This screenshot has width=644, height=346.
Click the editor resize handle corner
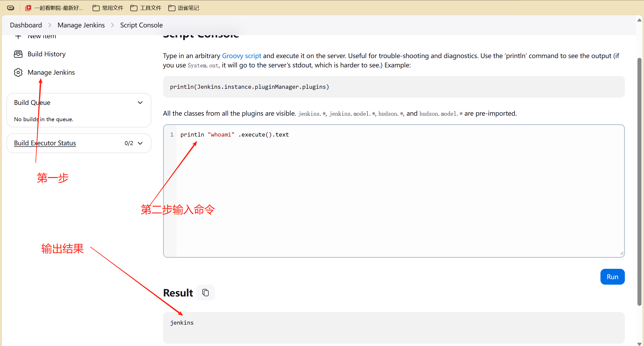pos(621,253)
